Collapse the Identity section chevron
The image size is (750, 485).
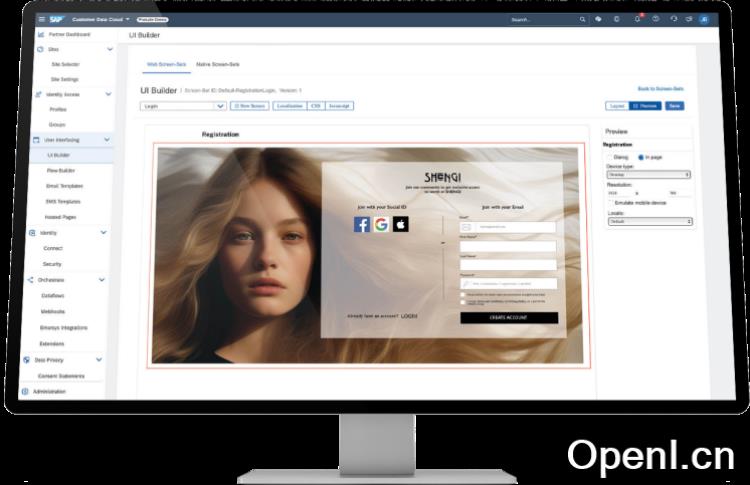point(104,232)
